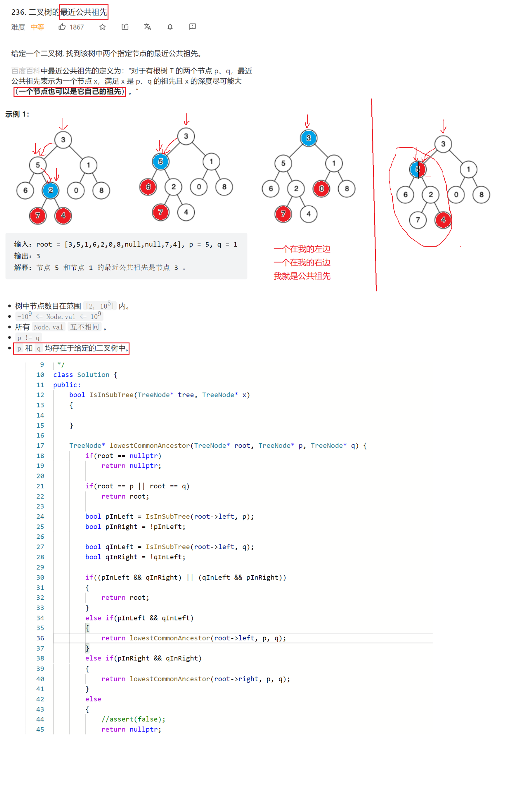Click the //assert(false); comment line
519x812 pixels.
[x=134, y=719]
